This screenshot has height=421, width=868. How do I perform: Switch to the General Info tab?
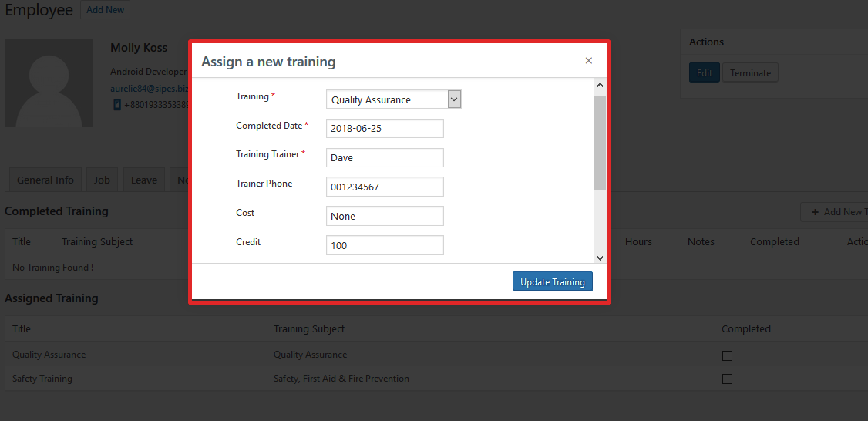click(45, 180)
